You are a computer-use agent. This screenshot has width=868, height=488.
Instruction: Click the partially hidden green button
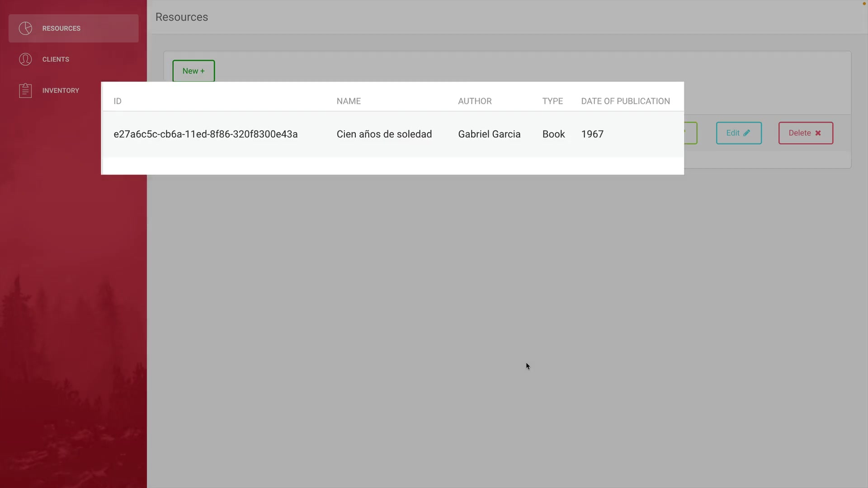click(x=691, y=133)
